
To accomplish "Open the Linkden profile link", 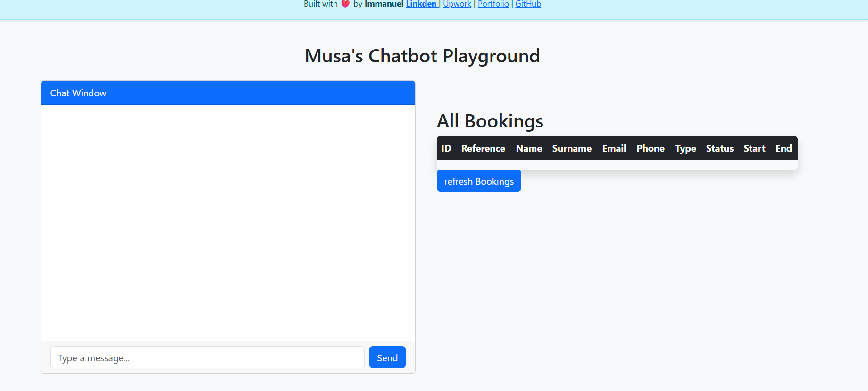I will point(421,4).
